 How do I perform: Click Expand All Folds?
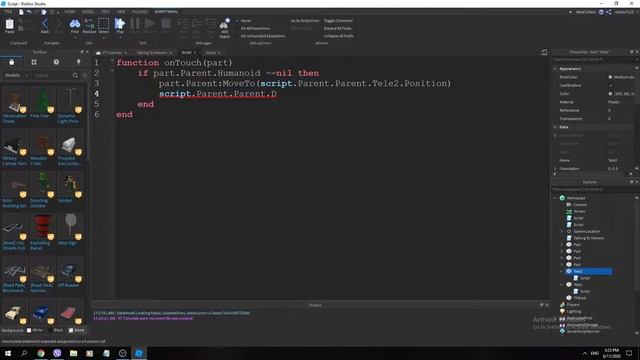click(x=338, y=28)
